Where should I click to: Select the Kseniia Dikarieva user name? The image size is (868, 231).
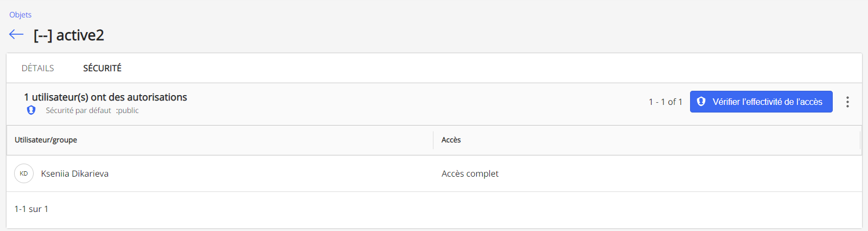point(75,173)
